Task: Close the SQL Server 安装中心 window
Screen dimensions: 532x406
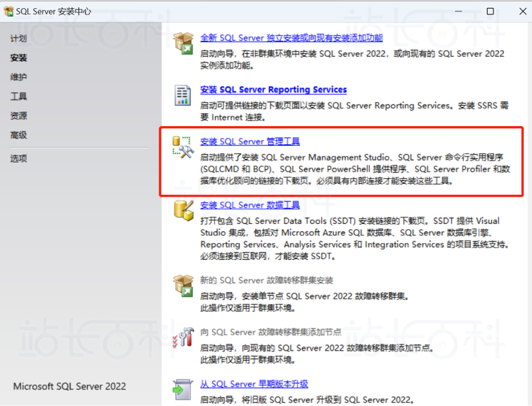Action: (523, 11)
